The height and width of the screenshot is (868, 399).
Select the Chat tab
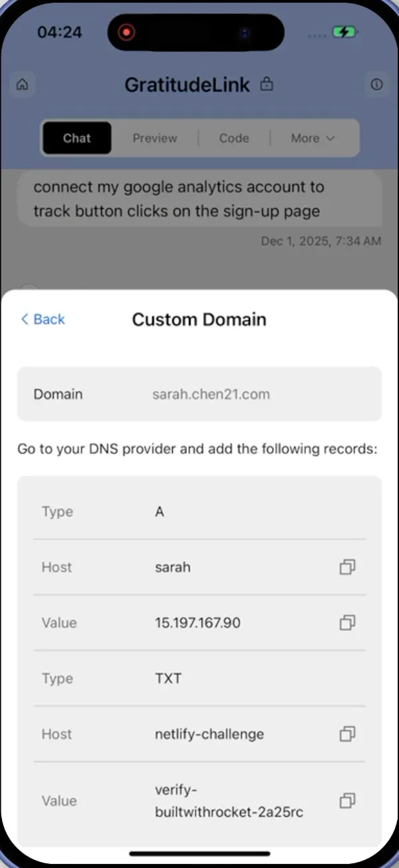click(x=76, y=138)
